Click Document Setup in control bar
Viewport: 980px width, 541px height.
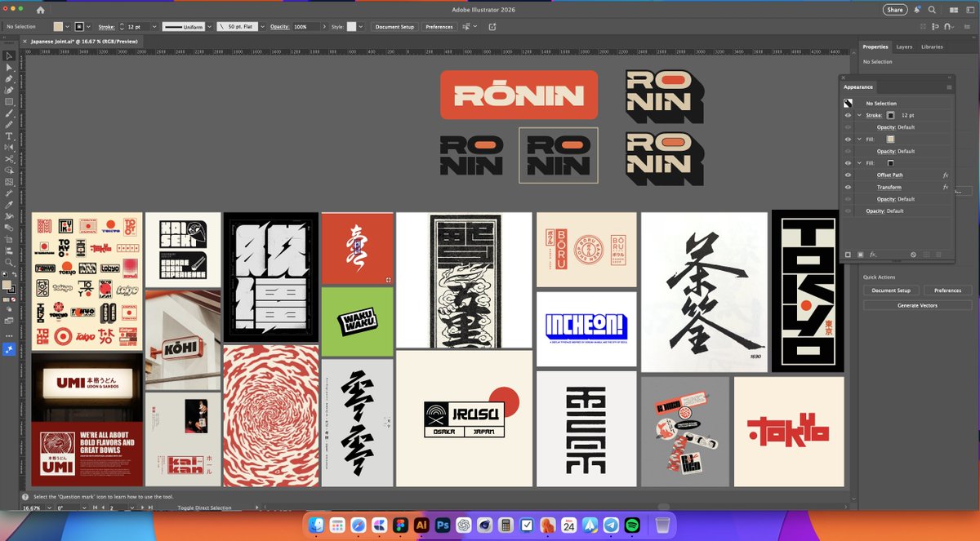[x=394, y=26]
